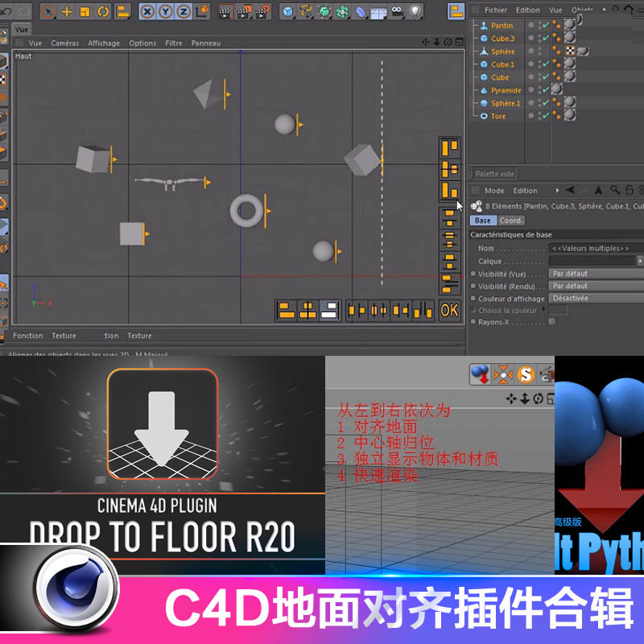Activate the Move tool
Viewport: 644px width, 644px height.
(67, 11)
